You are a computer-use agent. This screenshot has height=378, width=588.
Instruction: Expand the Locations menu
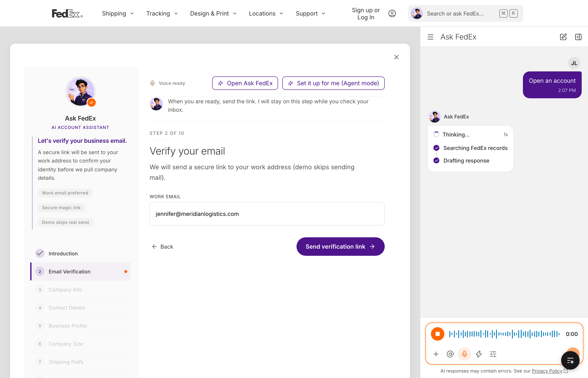(266, 13)
